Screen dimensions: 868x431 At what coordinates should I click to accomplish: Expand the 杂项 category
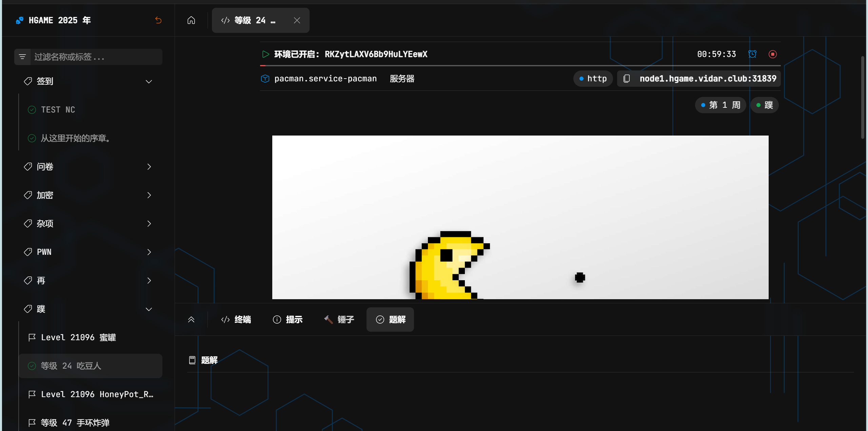click(x=149, y=224)
